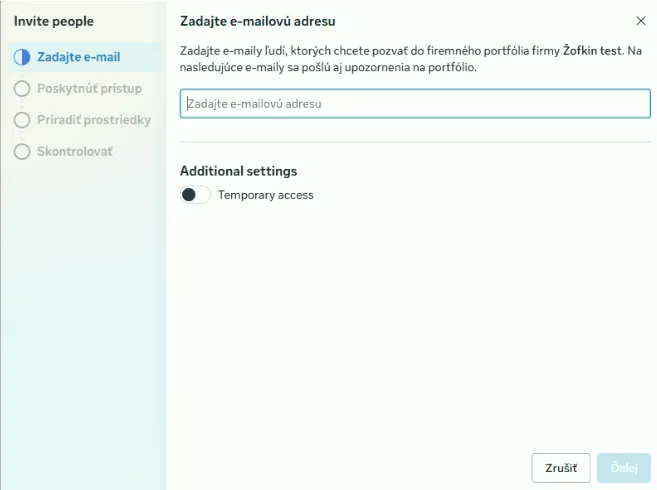
Task: Open the Priradiť prostriedky step label
Action: [94, 120]
